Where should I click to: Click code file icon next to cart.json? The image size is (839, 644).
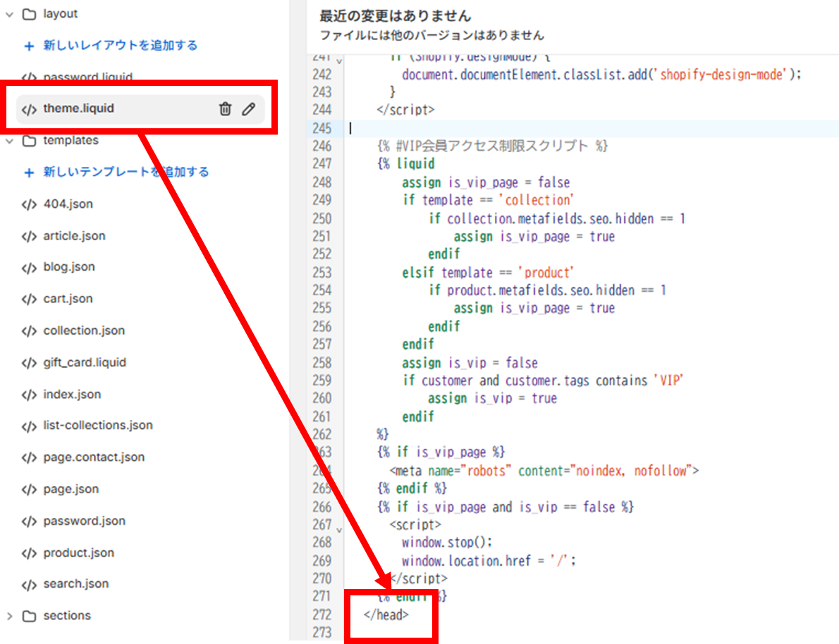coord(29,299)
